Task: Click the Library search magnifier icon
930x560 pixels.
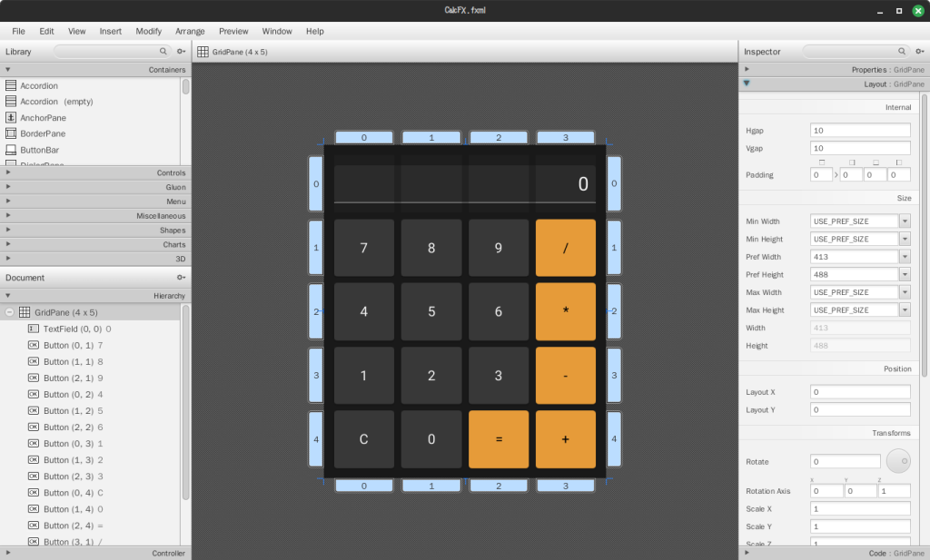Action: [163, 52]
